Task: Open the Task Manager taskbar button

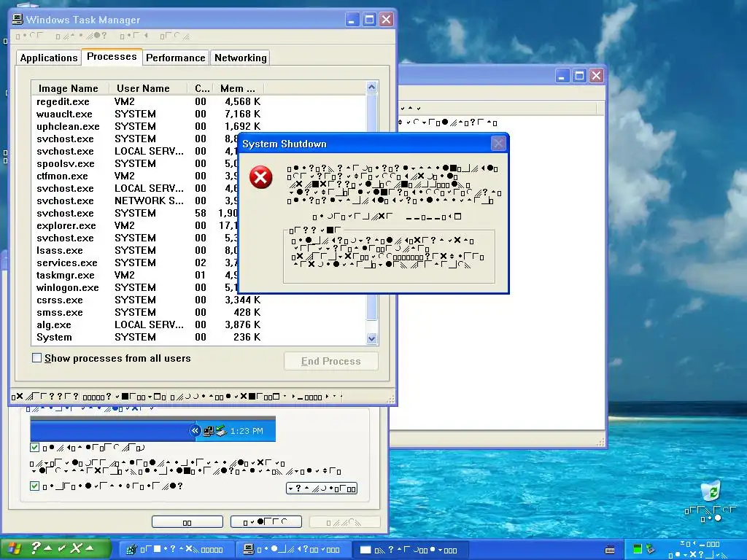Action: click(294, 550)
